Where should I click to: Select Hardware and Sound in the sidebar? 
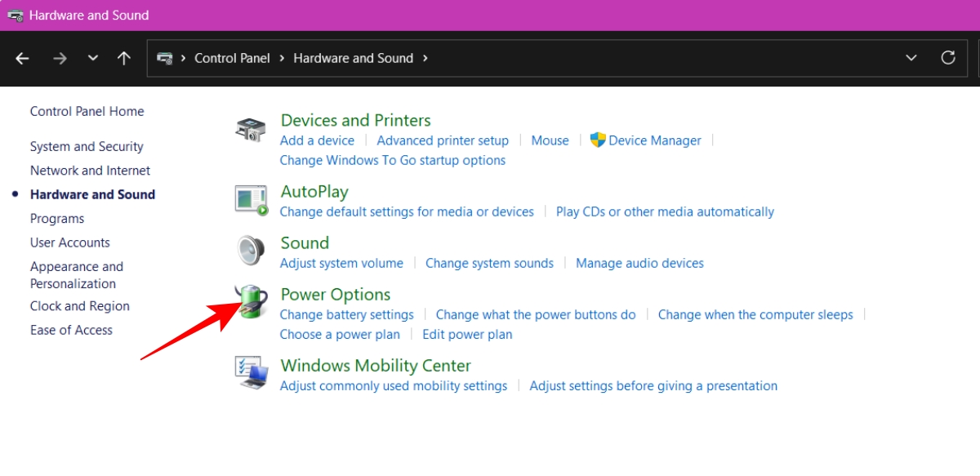pyautogui.click(x=92, y=194)
